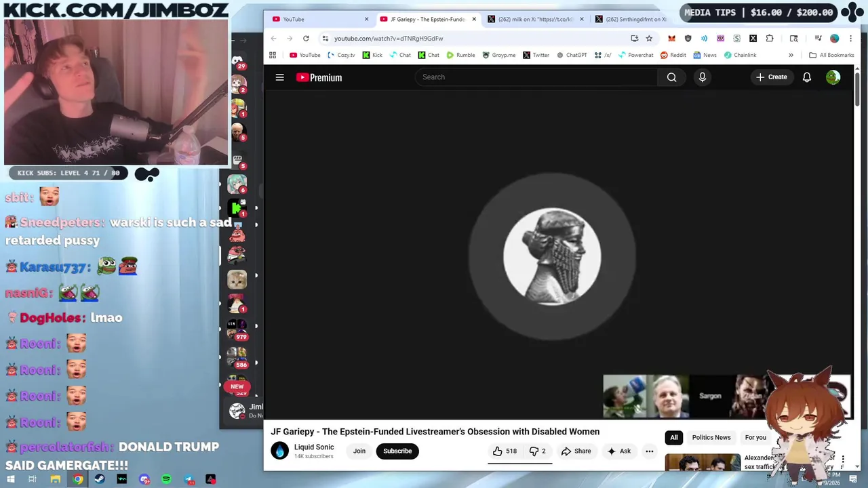Screen dimensions: 868x488
Task: Open the Discord server with 586 badge
Action: point(237,357)
